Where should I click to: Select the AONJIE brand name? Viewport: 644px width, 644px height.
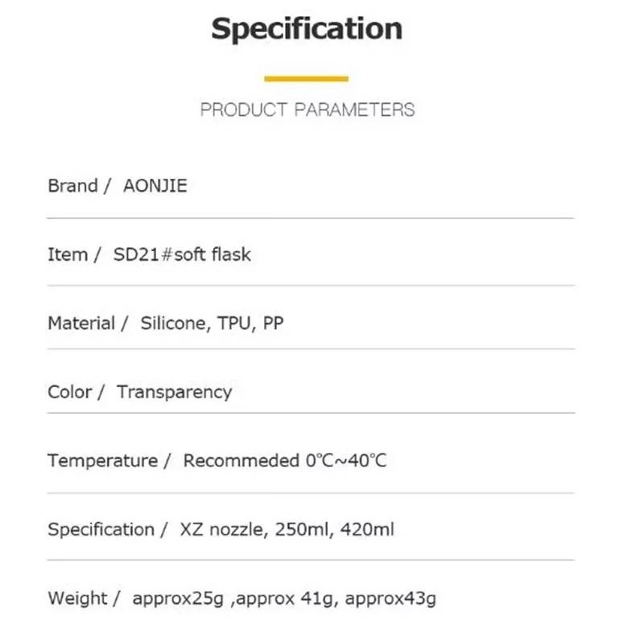point(155,186)
